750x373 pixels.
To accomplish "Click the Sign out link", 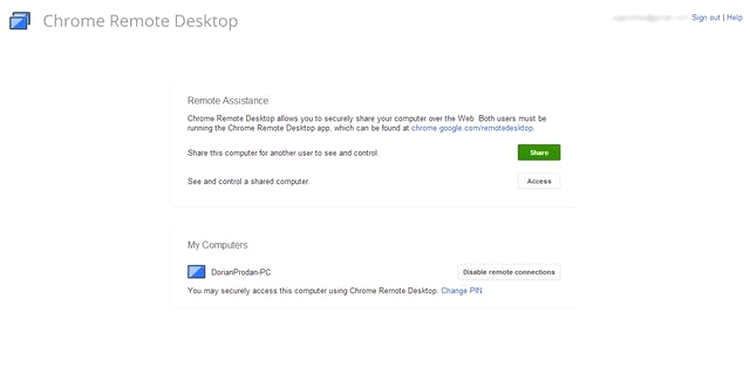I will 706,18.
